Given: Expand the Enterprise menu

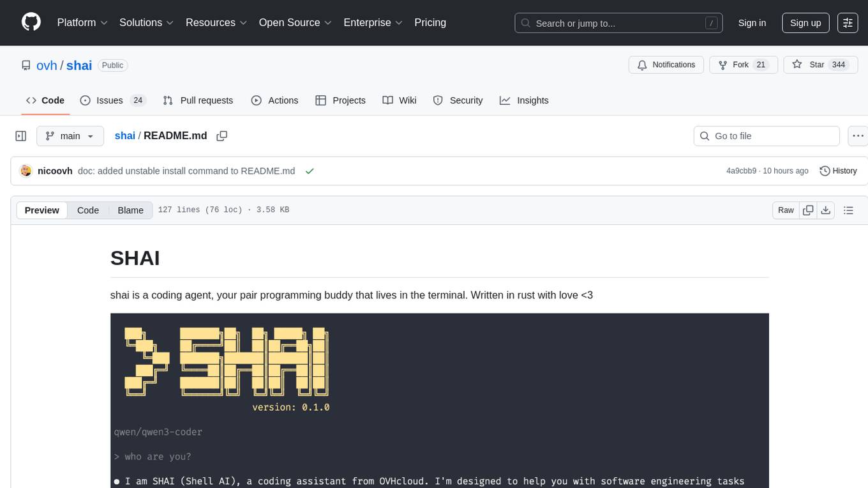Looking at the screenshot, I should tap(373, 22).
